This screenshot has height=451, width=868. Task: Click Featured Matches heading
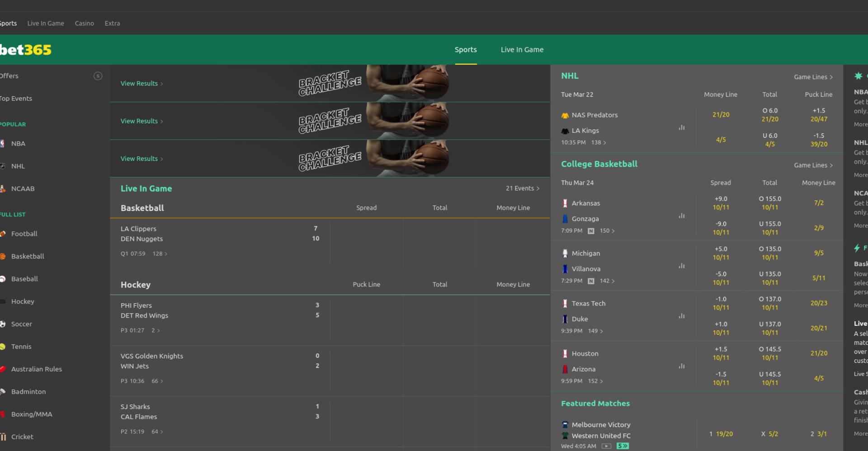pos(595,404)
